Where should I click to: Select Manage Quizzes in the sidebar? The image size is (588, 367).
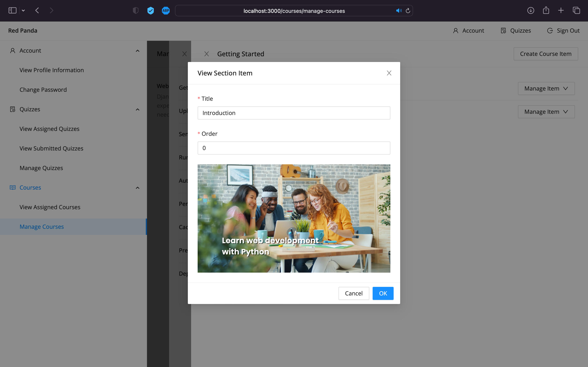point(41,168)
